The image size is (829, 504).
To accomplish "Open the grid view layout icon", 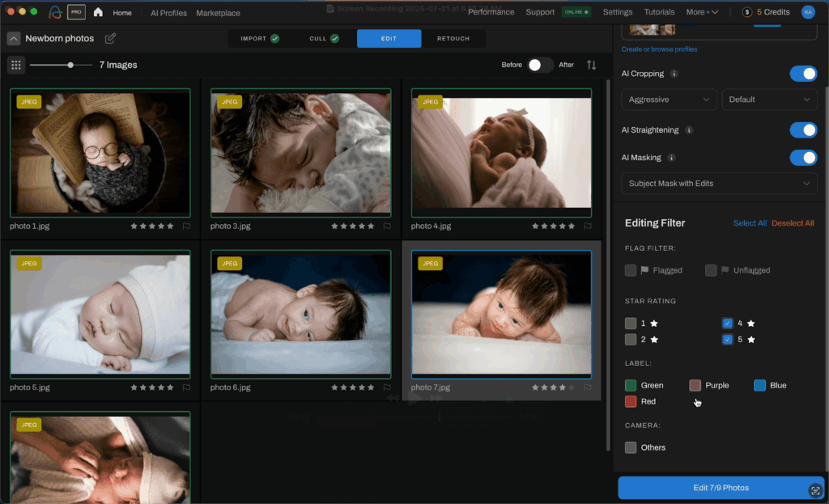I will 16,65.
